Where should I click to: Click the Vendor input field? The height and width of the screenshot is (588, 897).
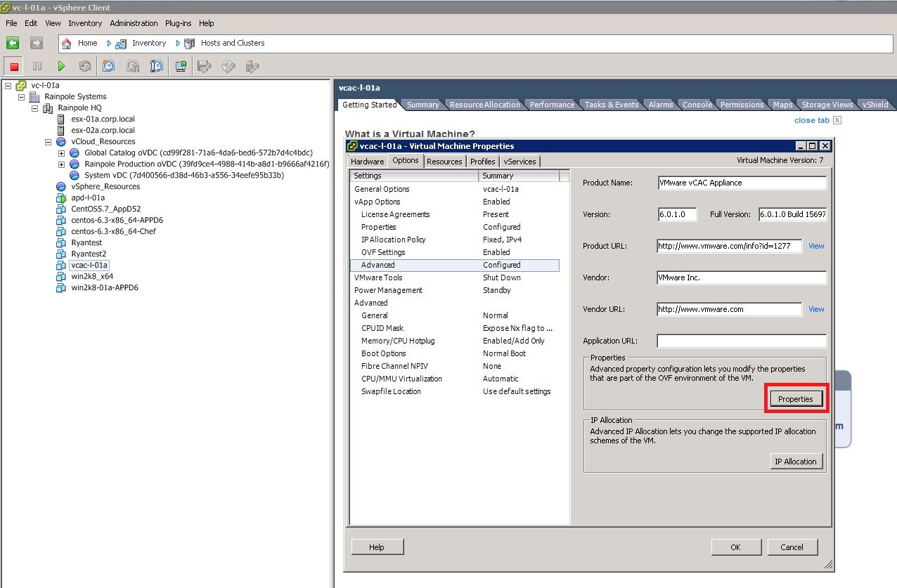[x=742, y=277]
